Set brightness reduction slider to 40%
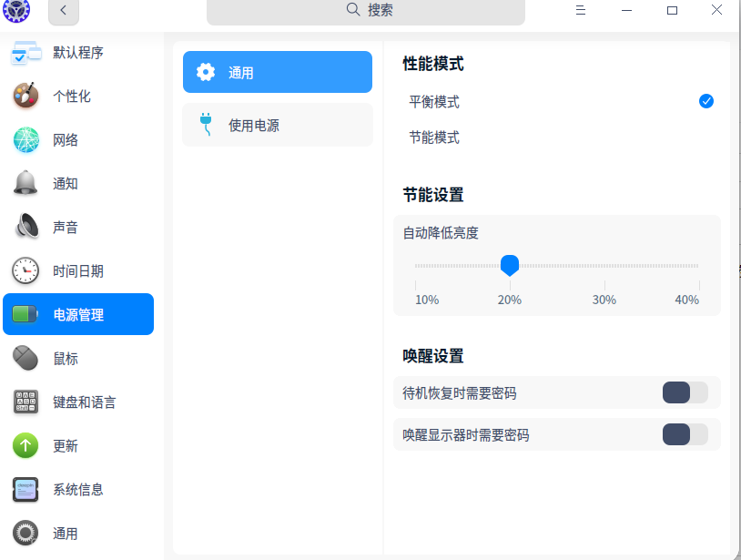 (698, 266)
